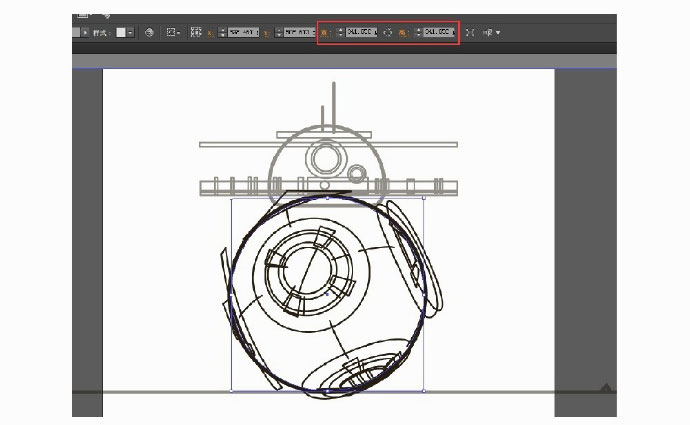This screenshot has width=690, height=425.
Task: Click the reference point grid icon
Action: [x=195, y=32]
